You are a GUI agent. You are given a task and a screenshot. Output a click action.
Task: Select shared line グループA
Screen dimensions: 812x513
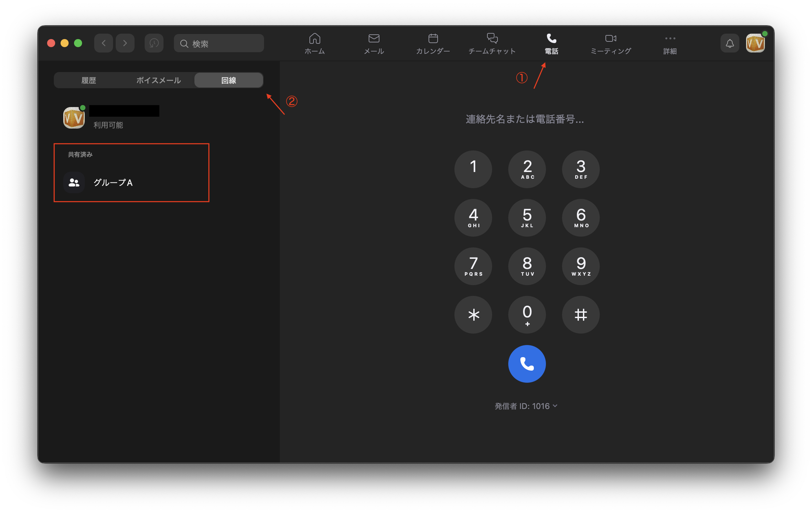tap(113, 182)
